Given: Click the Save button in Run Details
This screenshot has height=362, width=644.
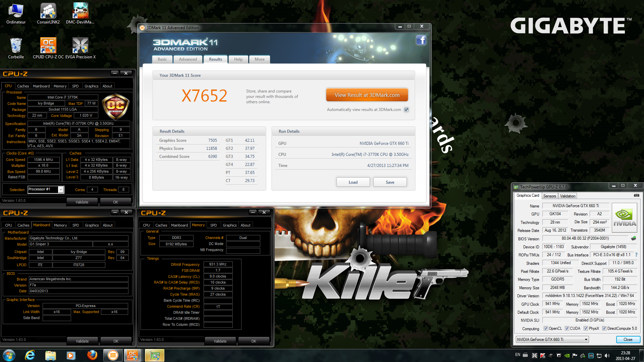Looking at the screenshot, I should pyautogui.click(x=390, y=182).
